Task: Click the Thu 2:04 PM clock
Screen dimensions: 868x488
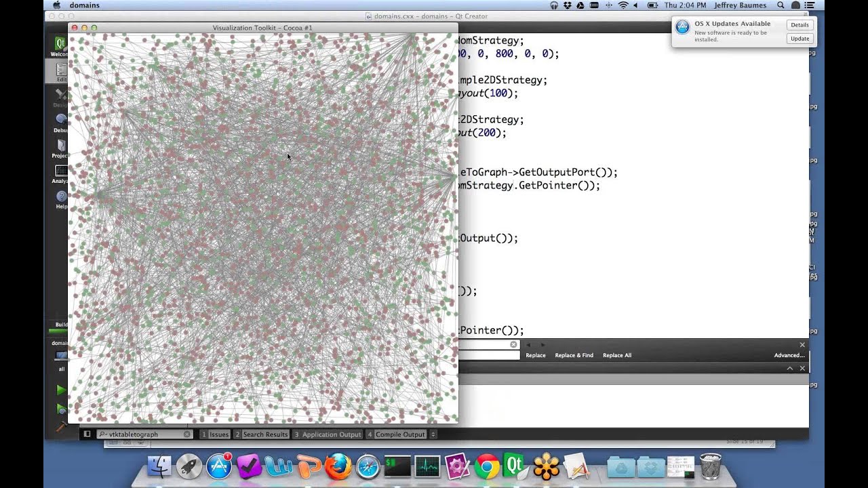Action: point(685,5)
